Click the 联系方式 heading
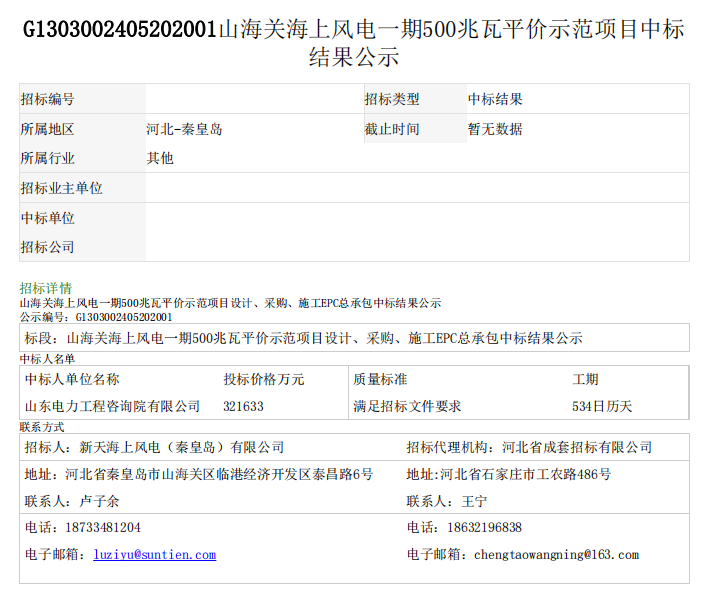Image resolution: width=708 pixels, height=600 pixels. (42, 427)
